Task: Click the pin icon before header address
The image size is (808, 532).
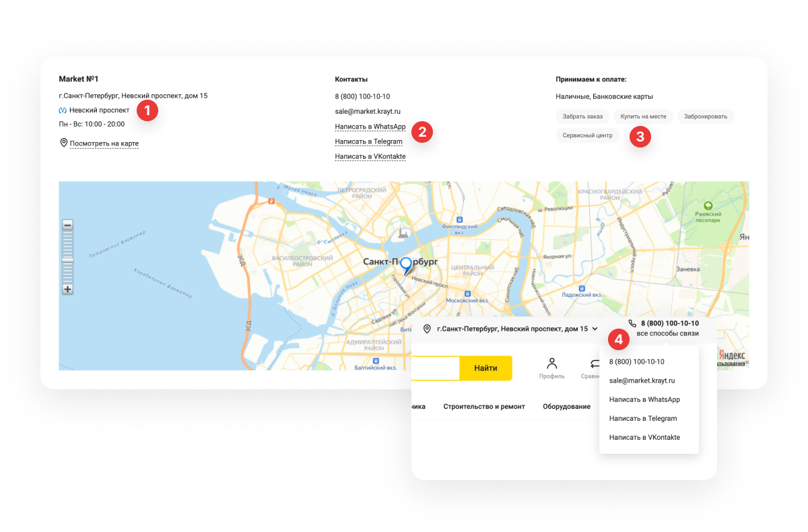Action: coord(427,329)
